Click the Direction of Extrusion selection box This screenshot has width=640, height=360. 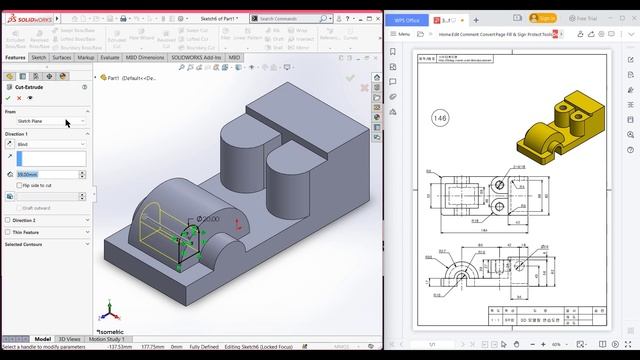51,159
